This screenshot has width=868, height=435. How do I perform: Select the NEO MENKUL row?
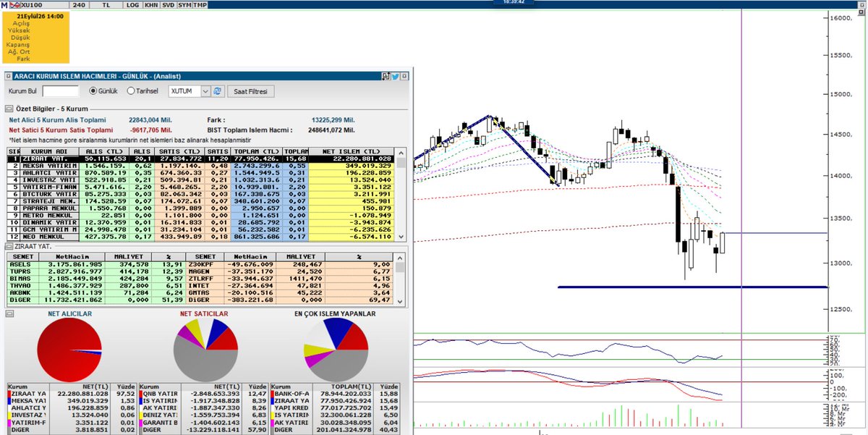200,237
